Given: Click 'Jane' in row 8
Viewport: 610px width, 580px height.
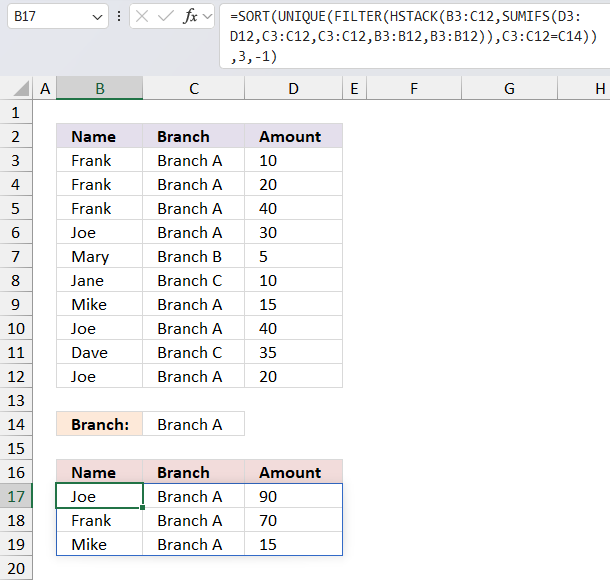Looking at the screenshot, I should (100, 280).
